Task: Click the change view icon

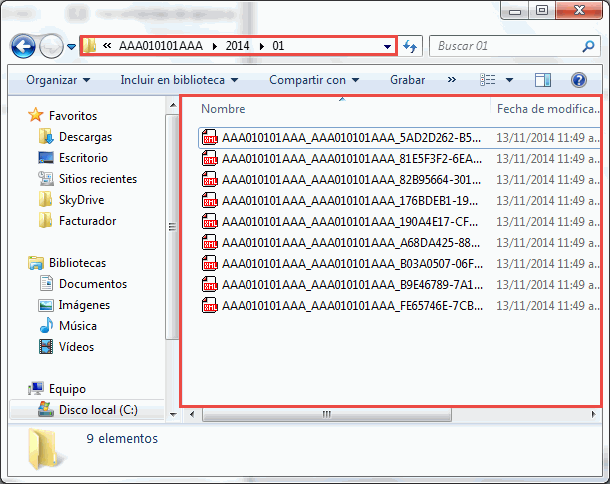Action: 488,80
